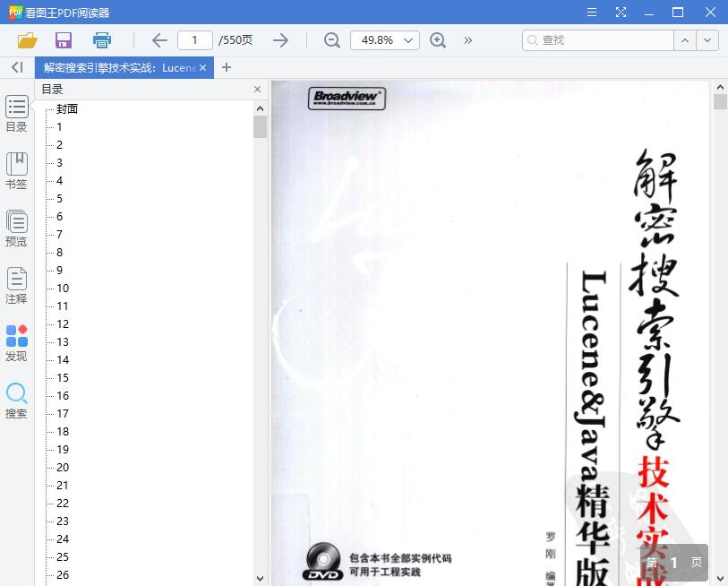Viewport: 728px width, 586px height.
Task: Open a PDF file via folder icon
Action: pyautogui.click(x=26, y=39)
